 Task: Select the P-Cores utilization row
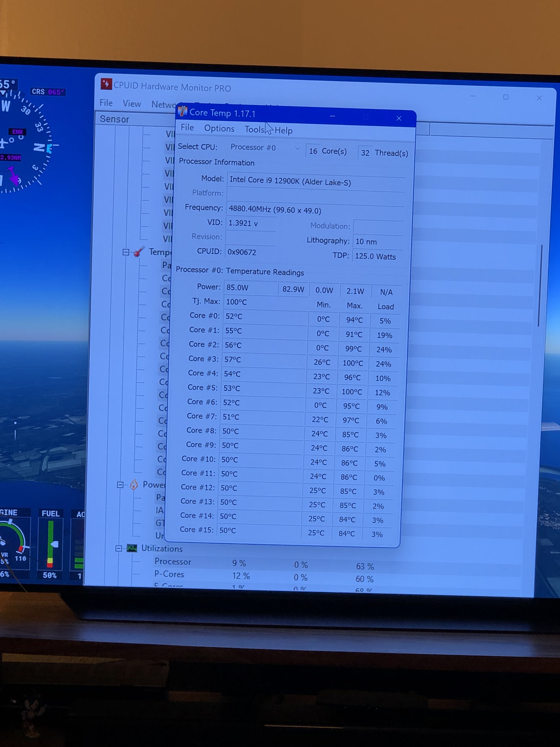pos(169,574)
